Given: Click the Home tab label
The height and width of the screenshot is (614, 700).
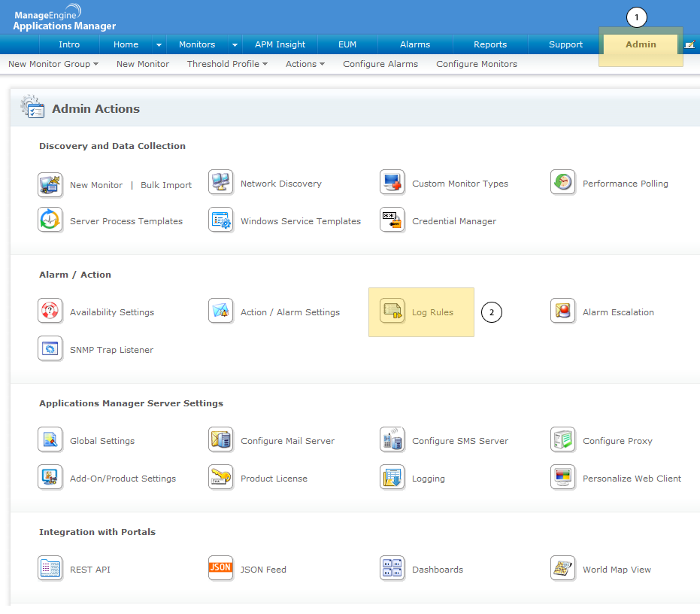Looking at the screenshot, I should pos(126,44).
